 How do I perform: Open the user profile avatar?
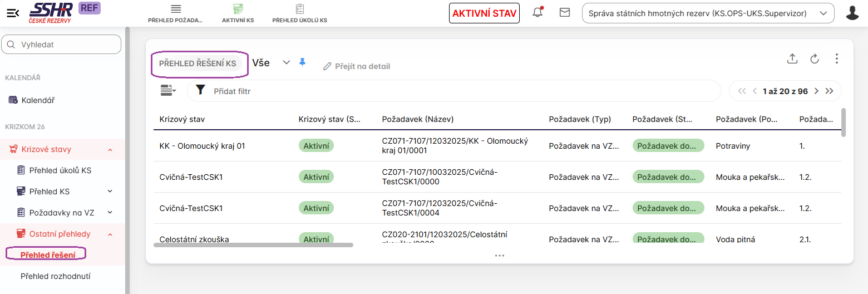tap(852, 13)
